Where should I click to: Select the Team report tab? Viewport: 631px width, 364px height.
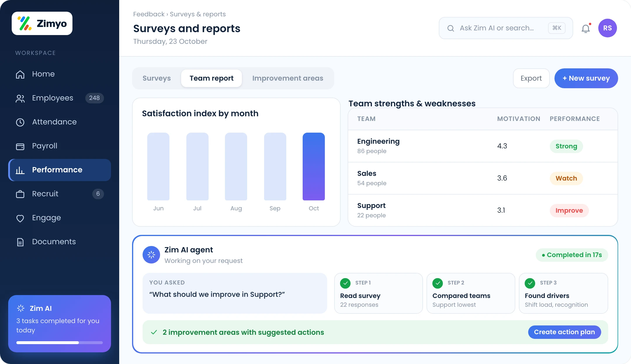pos(212,78)
